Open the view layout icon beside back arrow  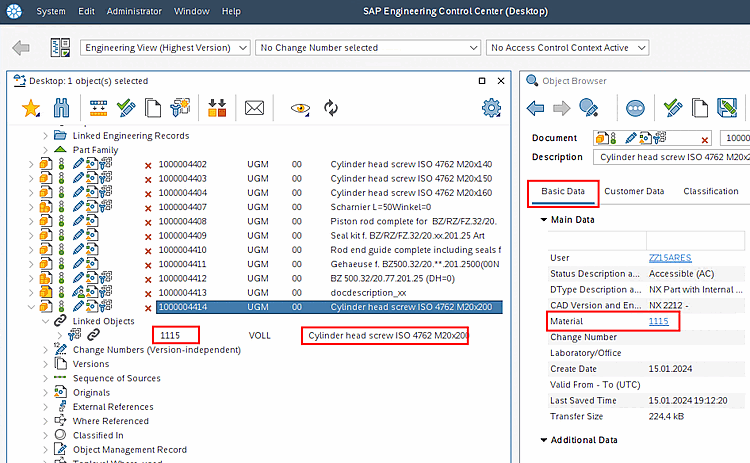pos(60,48)
